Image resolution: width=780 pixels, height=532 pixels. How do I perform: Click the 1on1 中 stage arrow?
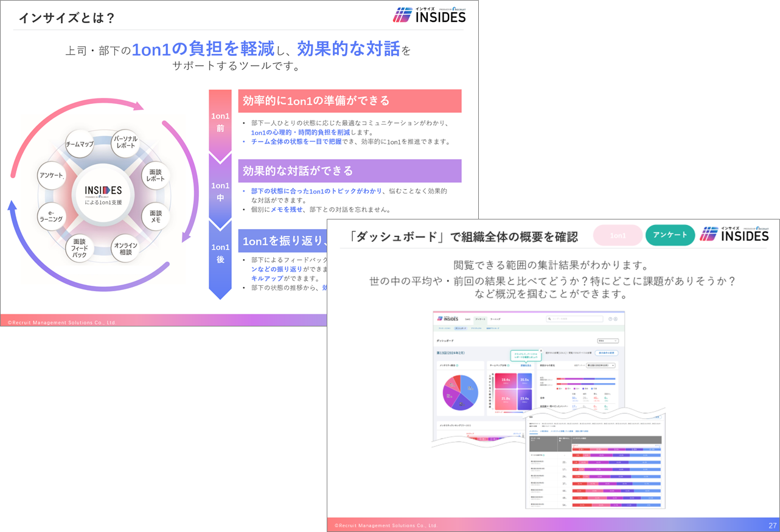click(220, 191)
